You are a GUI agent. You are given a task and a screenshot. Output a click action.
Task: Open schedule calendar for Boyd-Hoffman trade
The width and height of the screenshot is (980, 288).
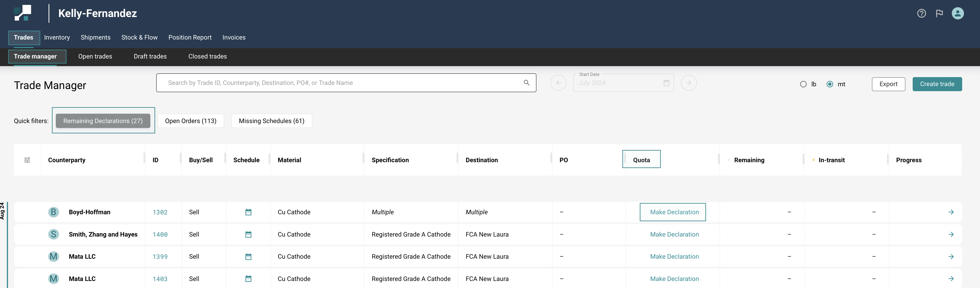(248, 212)
